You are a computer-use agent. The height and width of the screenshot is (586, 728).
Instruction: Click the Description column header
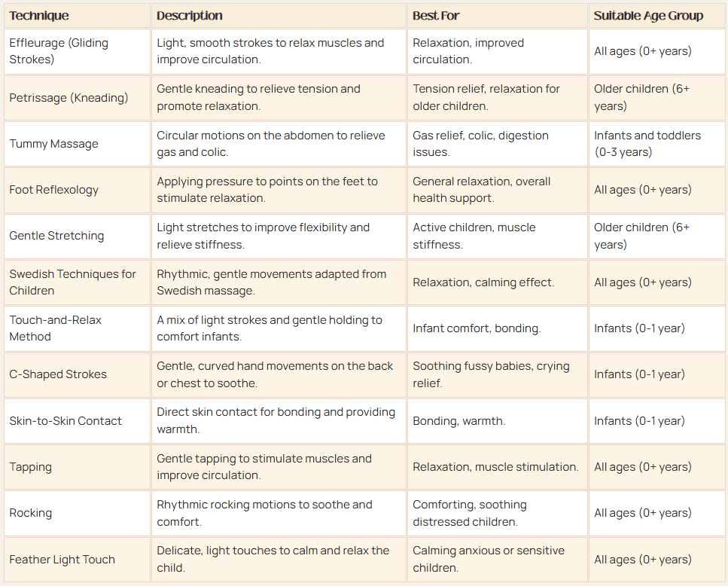pos(190,16)
